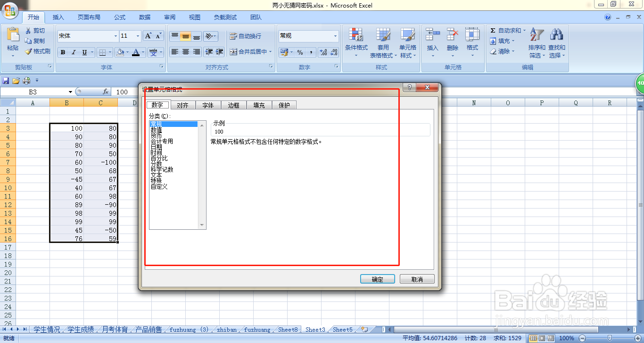The image size is (644, 343).
Task: Toggle Italic formatting
Action: tap(74, 52)
